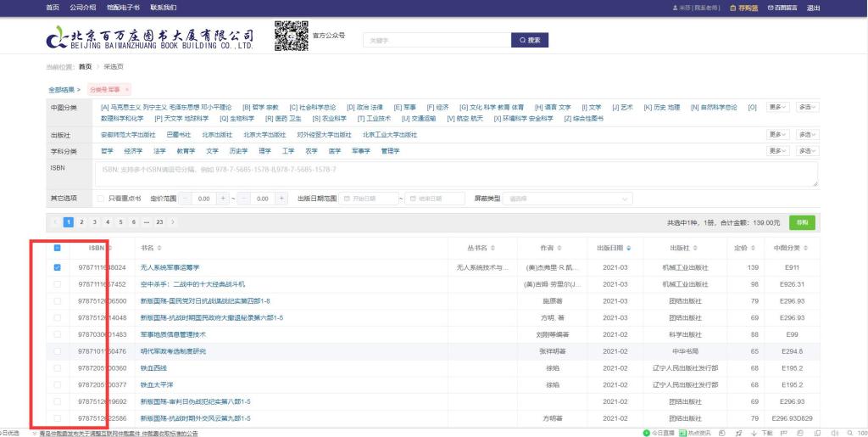The image size is (868, 437).
Task: Remove the 分类号:军事 filter tag
Action: (127, 89)
